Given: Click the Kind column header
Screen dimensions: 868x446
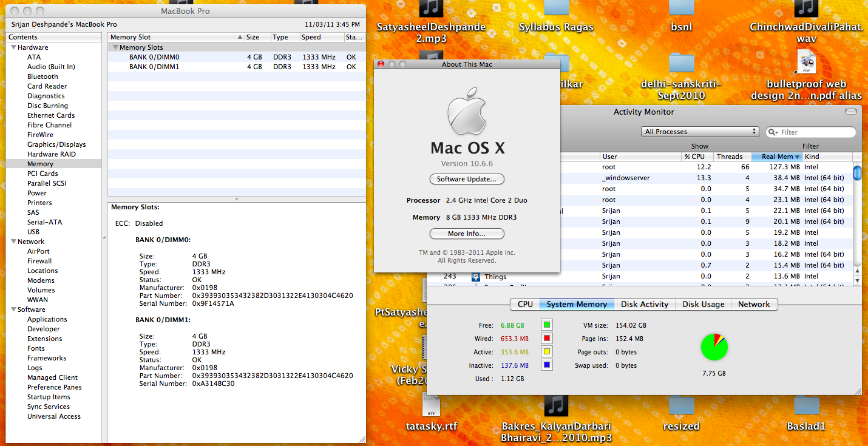Looking at the screenshot, I should click(x=827, y=157).
